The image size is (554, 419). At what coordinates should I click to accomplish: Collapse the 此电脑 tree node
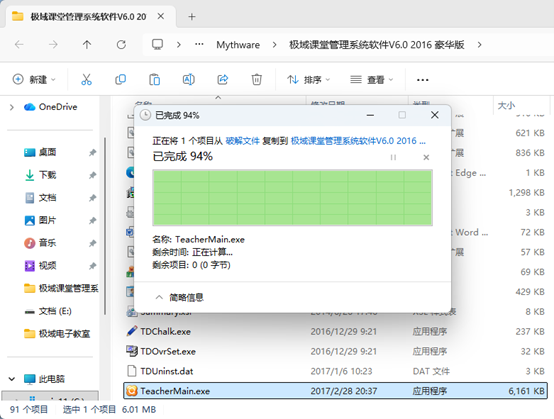[x=12, y=379]
